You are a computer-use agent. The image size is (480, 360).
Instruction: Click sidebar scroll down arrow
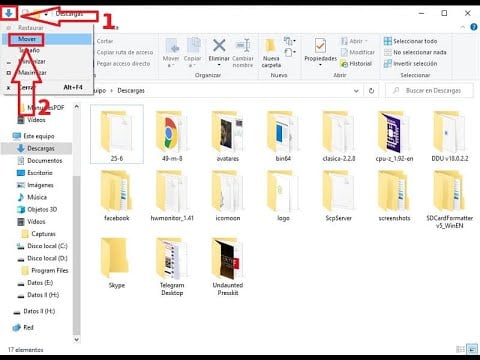tap(76, 339)
